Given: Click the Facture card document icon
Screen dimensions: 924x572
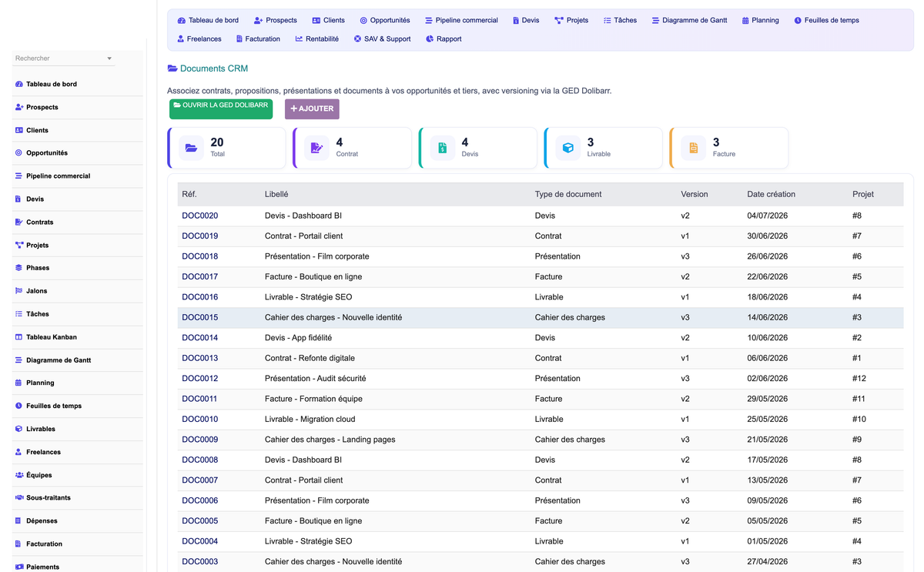Looking at the screenshot, I should [694, 148].
